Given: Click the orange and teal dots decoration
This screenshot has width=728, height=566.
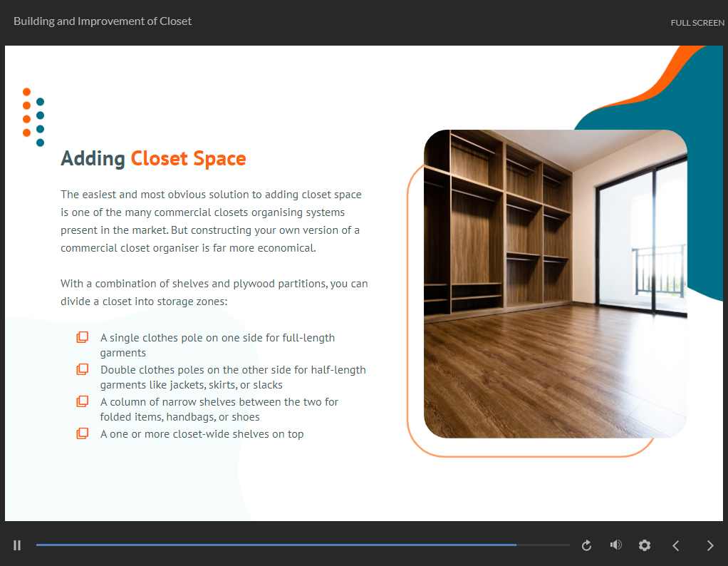Looking at the screenshot, I should (33, 117).
